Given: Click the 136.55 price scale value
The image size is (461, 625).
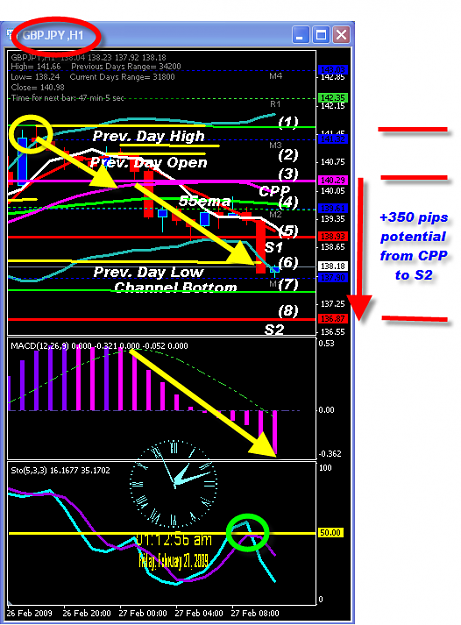Looking at the screenshot, I should point(333,332).
